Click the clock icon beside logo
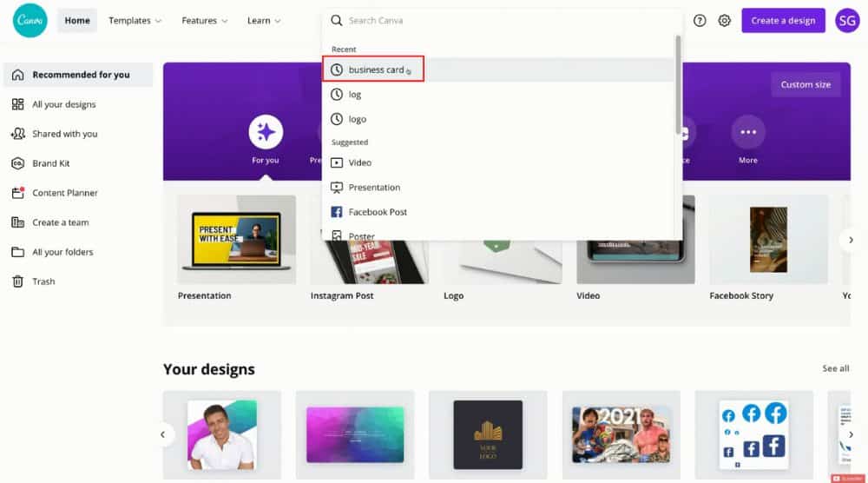Image resolution: width=868 pixels, height=483 pixels. [336, 119]
